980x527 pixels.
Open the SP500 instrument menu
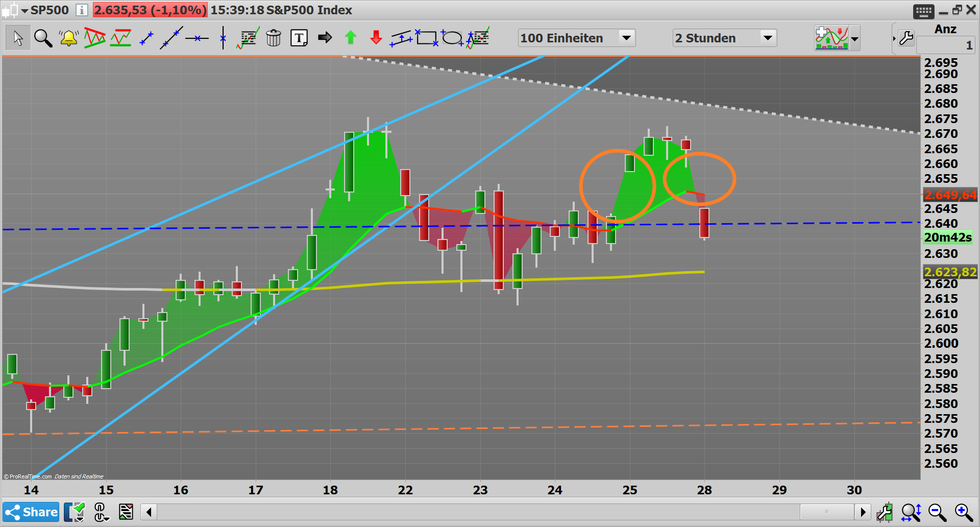(50, 10)
